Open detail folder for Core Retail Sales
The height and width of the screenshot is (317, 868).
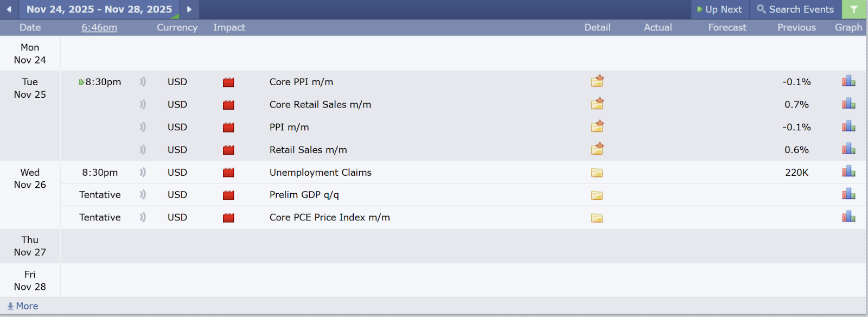point(597,104)
